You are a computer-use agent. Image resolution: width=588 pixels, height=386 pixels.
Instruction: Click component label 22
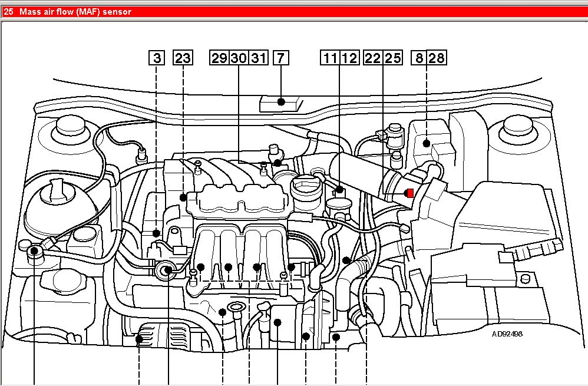point(372,58)
